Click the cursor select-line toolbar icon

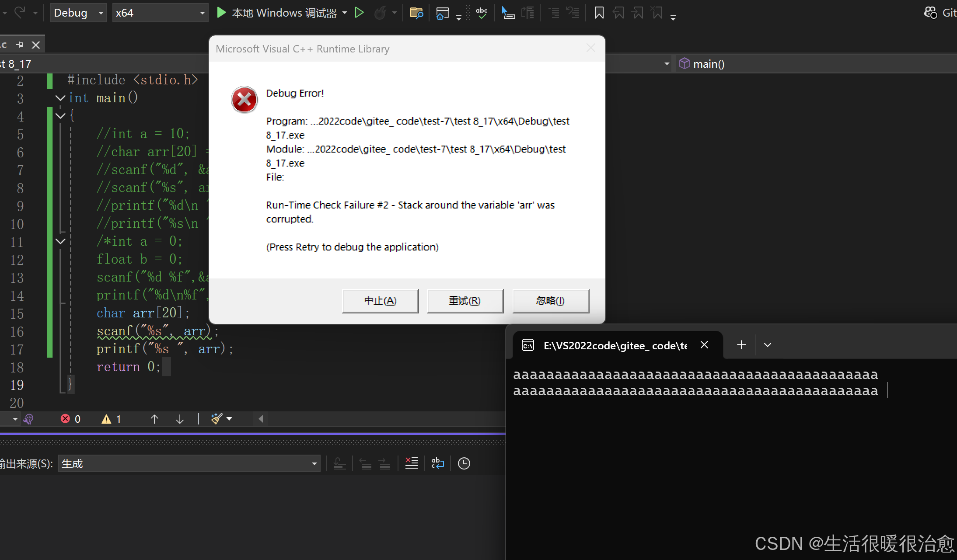pos(508,13)
